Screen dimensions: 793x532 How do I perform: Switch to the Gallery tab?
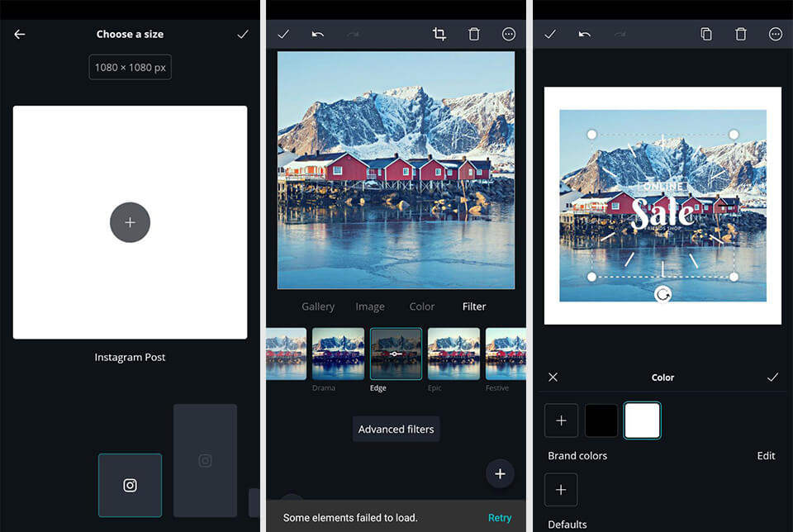318,306
